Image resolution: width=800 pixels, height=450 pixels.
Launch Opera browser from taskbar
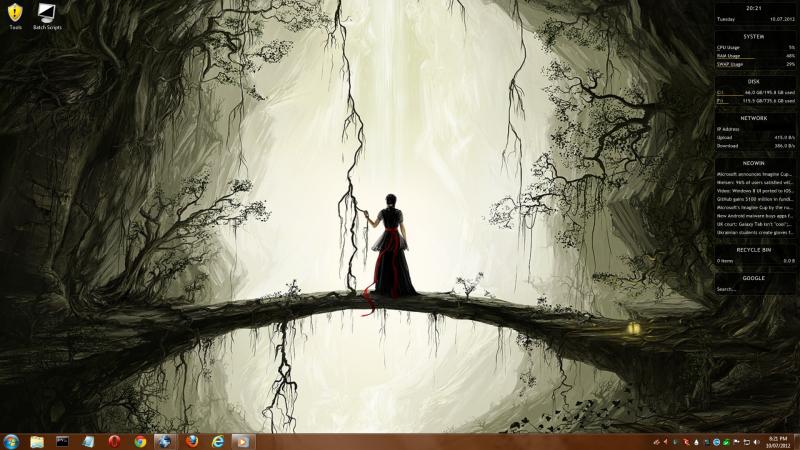pos(114,442)
